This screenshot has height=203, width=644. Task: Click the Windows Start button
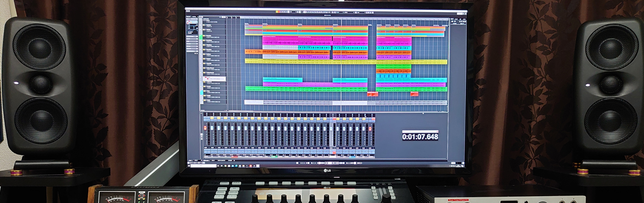[189, 166]
